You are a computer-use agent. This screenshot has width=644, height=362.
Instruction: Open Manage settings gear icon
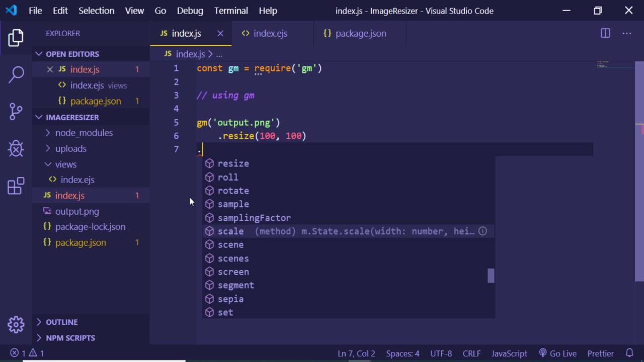click(x=16, y=324)
